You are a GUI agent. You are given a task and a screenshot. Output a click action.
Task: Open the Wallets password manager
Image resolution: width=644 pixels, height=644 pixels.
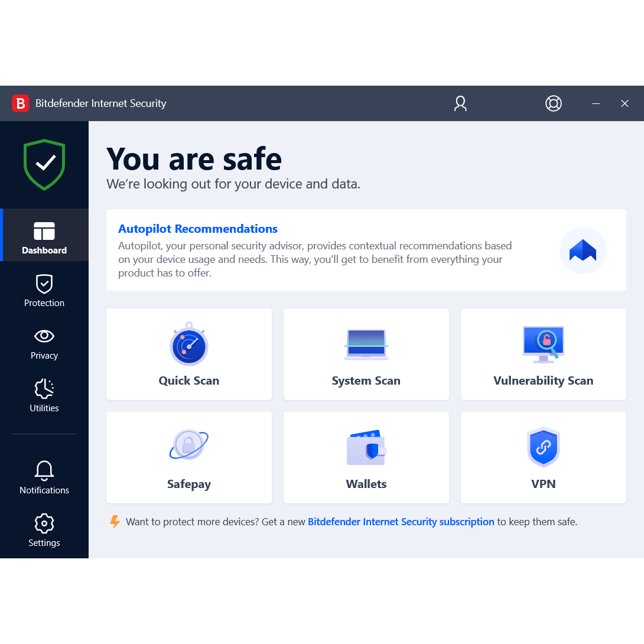click(x=366, y=457)
